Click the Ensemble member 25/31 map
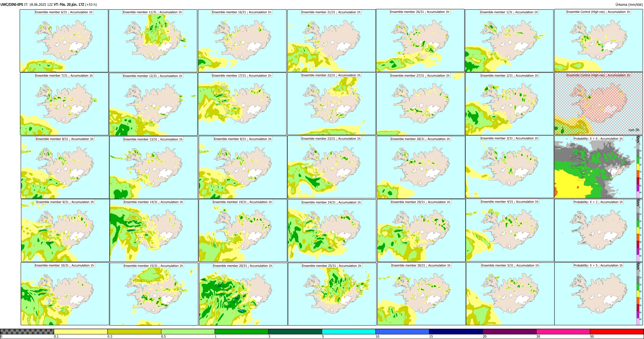The image size is (644, 339). 332,294
